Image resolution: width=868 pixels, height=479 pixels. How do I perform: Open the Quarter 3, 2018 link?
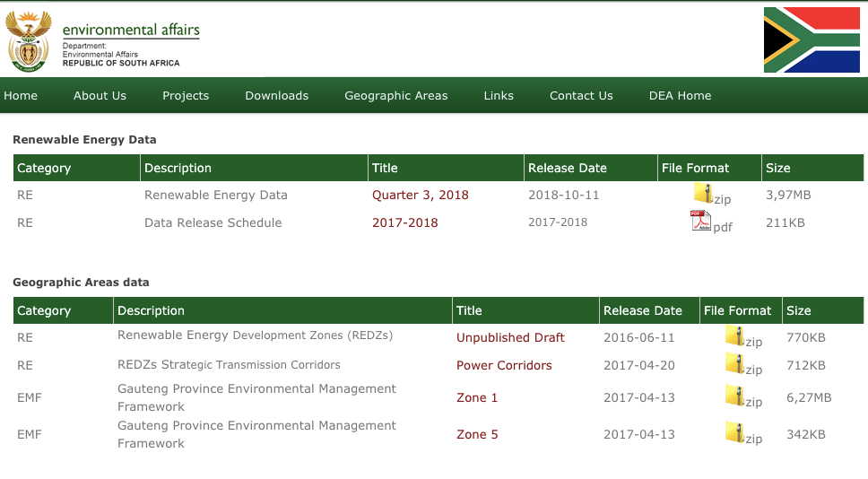coord(421,196)
